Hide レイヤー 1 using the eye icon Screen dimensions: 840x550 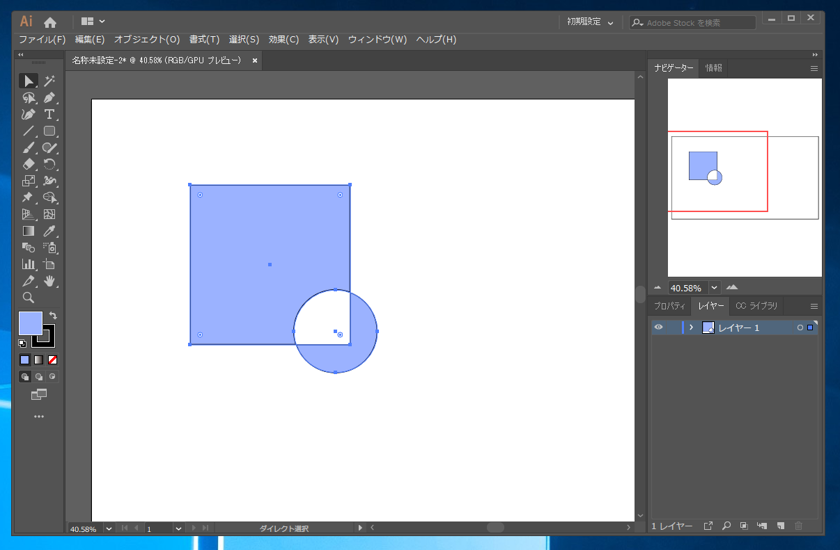click(658, 328)
